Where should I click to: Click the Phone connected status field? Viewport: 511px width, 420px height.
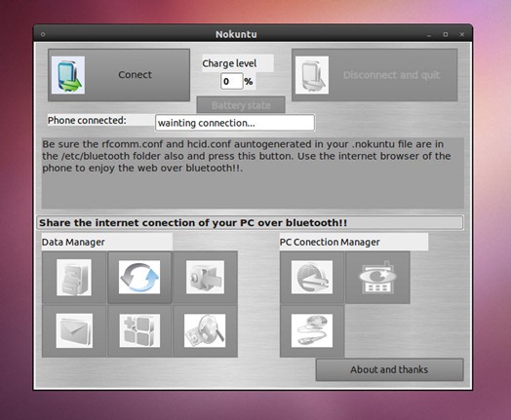(x=235, y=123)
